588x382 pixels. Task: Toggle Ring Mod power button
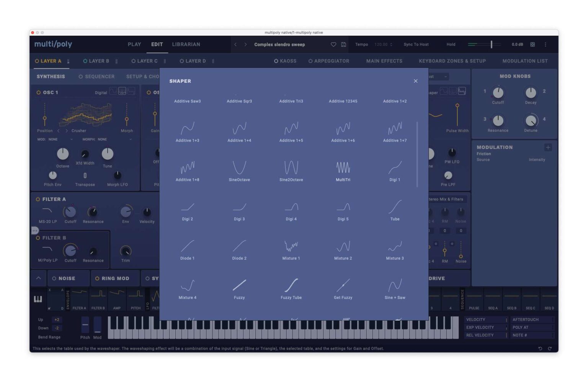(x=97, y=279)
